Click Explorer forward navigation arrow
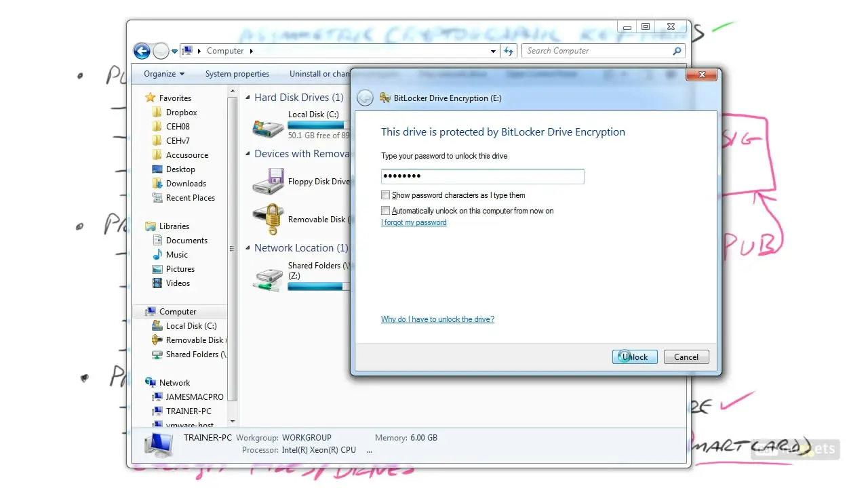Screen dimensions: 868x488 click(161, 51)
